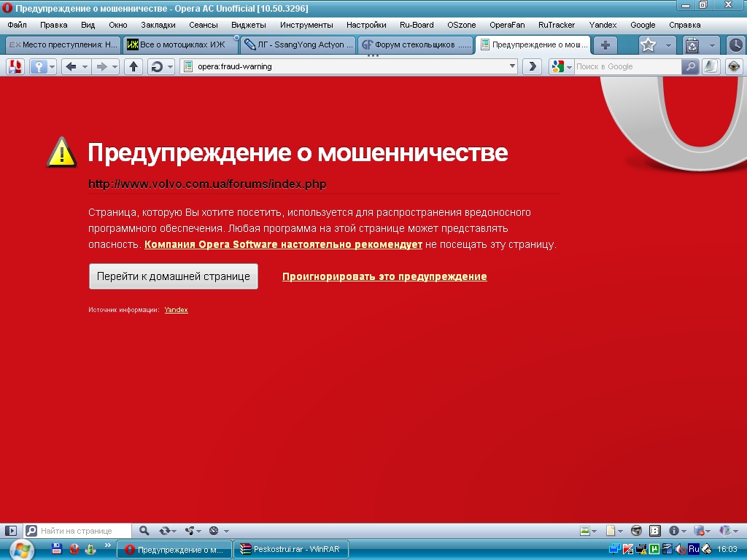Viewport: 747px width, 560px height.
Task: Toggle image display button in the status bar
Action: tap(585, 531)
